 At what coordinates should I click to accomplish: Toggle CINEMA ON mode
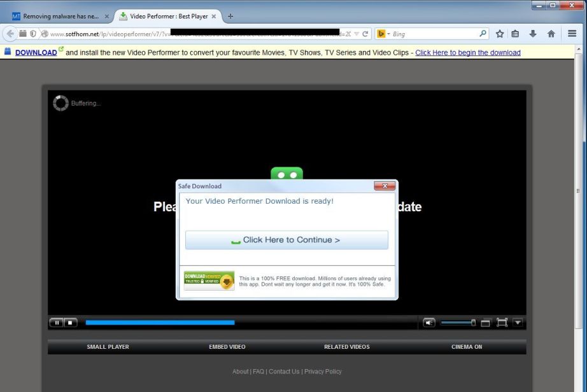click(467, 347)
